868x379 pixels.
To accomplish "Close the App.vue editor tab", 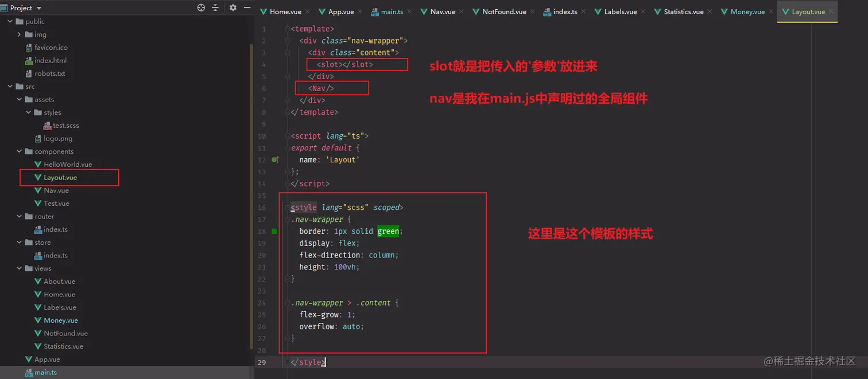I will pos(360,11).
